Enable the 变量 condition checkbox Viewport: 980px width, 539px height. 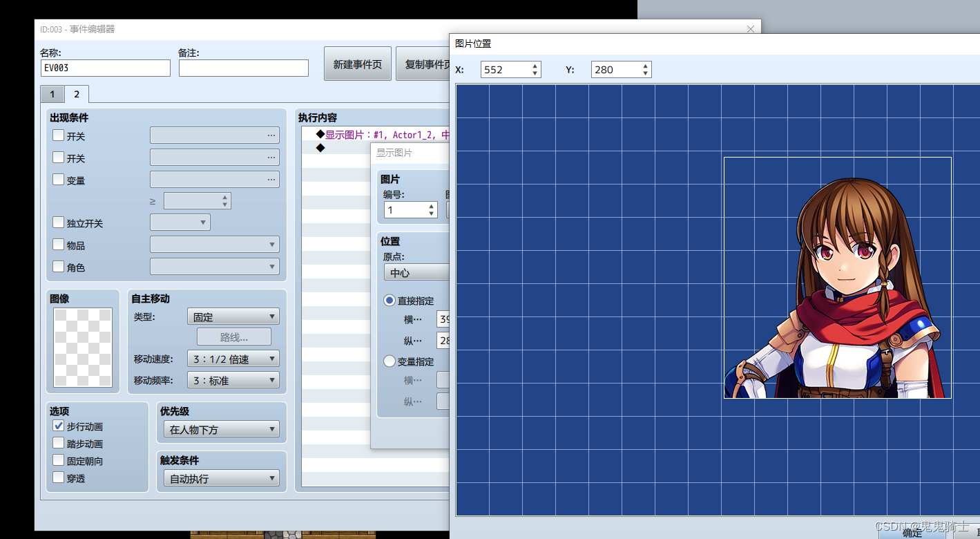pos(59,180)
